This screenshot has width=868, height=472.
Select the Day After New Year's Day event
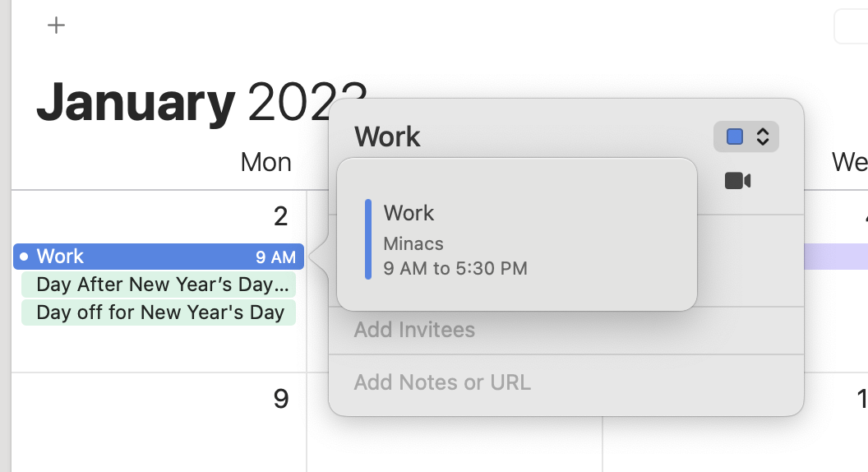pos(159,285)
